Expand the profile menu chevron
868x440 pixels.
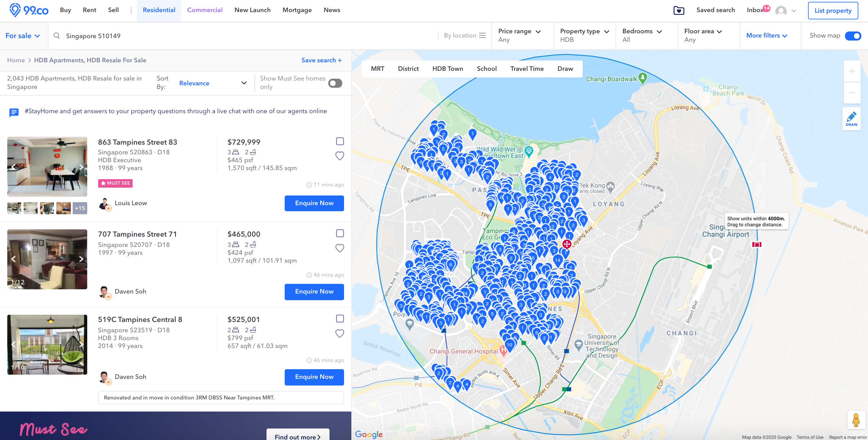coord(794,11)
